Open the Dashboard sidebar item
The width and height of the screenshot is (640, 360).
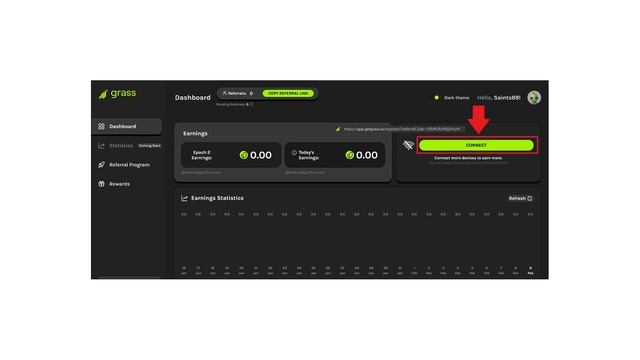coord(127,126)
